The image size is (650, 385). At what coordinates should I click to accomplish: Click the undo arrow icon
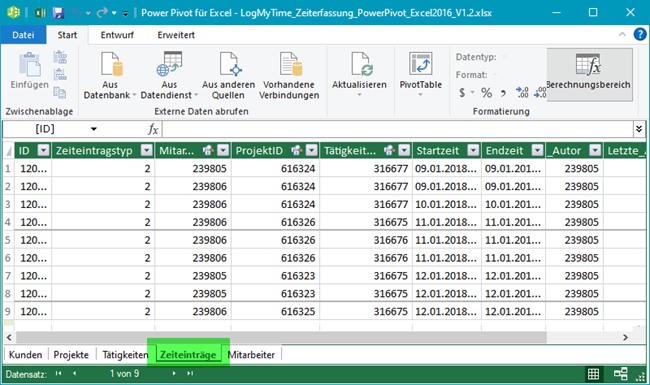click(77, 13)
